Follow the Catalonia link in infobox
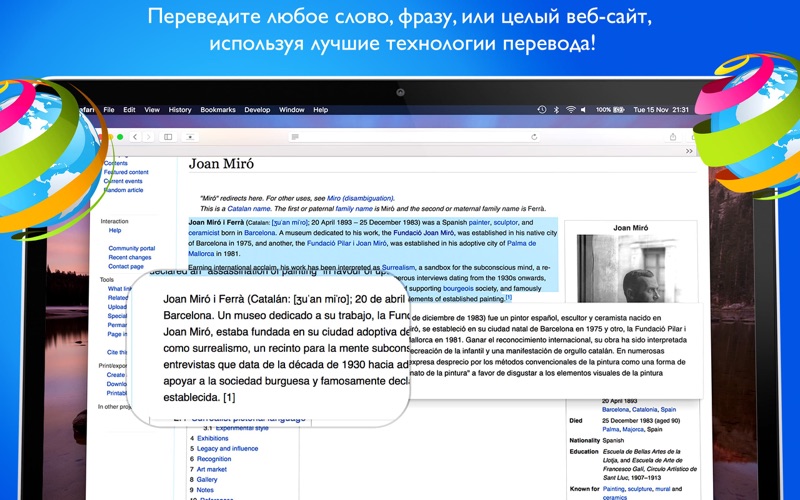This screenshot has width=800, height=500. (x=644, y=410)
